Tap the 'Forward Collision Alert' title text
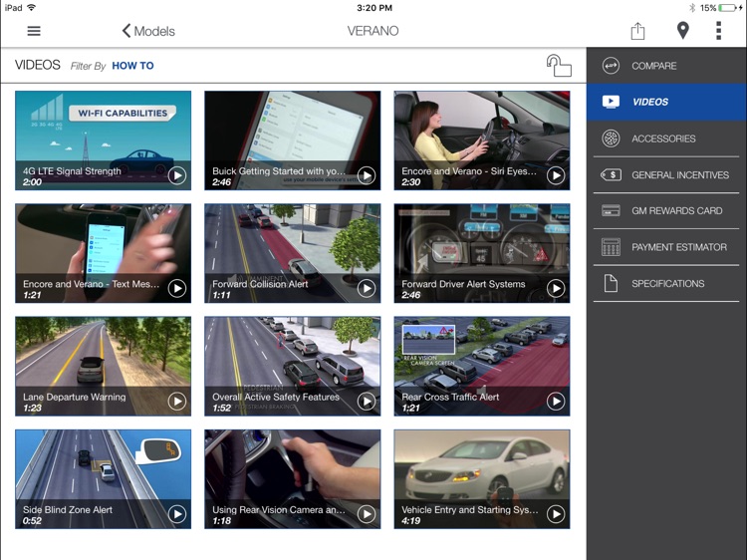 [x=260, y=284]
